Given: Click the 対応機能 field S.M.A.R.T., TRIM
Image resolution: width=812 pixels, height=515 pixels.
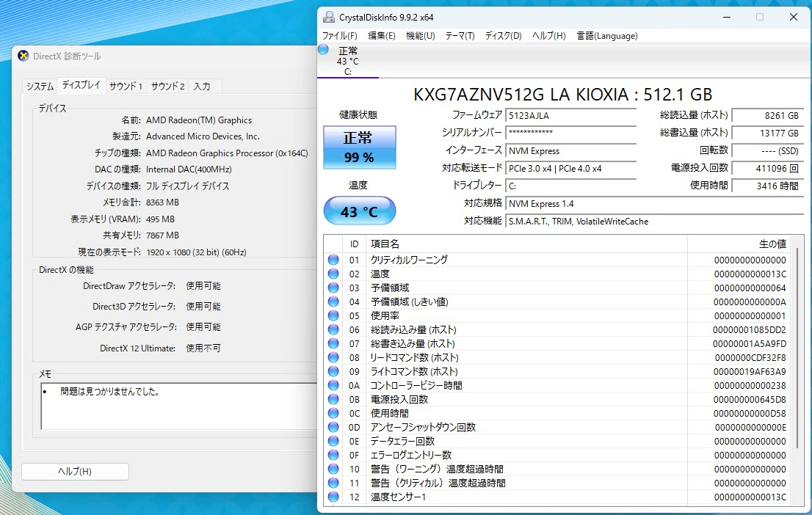Looking at the screenshot, I should [655, 221].
